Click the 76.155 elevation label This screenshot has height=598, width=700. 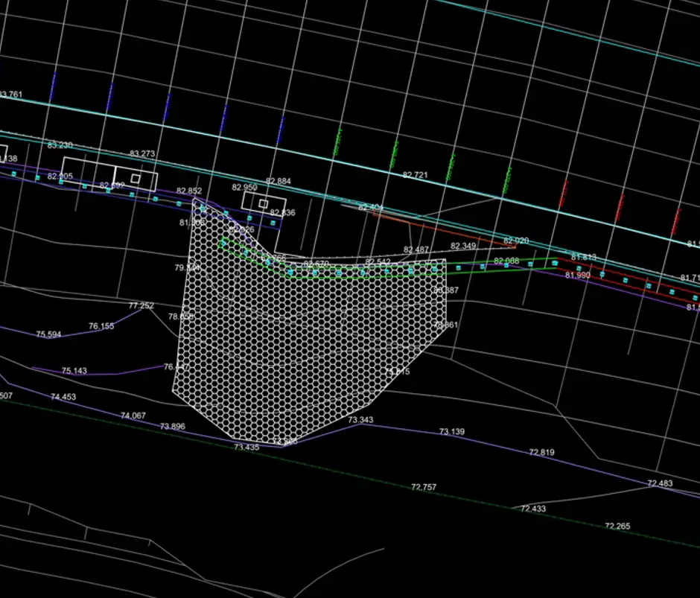click(101, 326)
